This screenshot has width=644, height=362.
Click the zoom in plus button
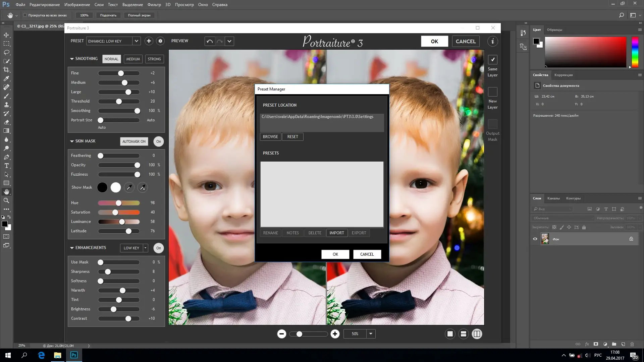(x=335, y=334)
